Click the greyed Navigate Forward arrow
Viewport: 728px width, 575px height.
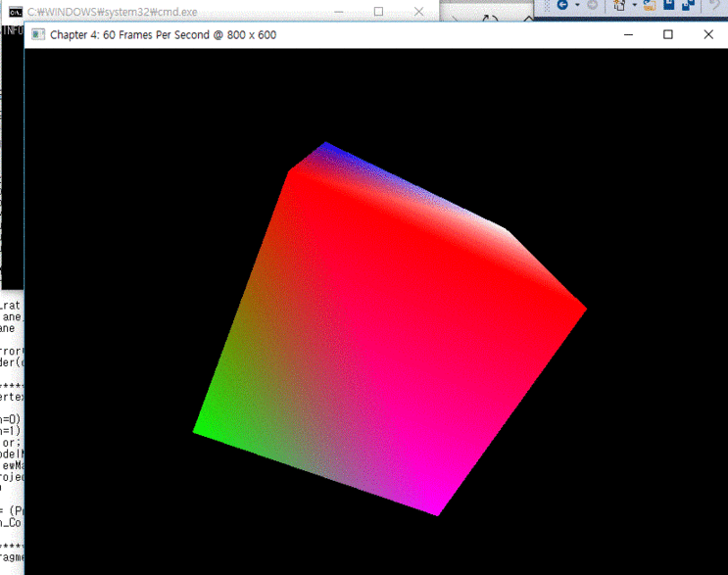point(592,6)
